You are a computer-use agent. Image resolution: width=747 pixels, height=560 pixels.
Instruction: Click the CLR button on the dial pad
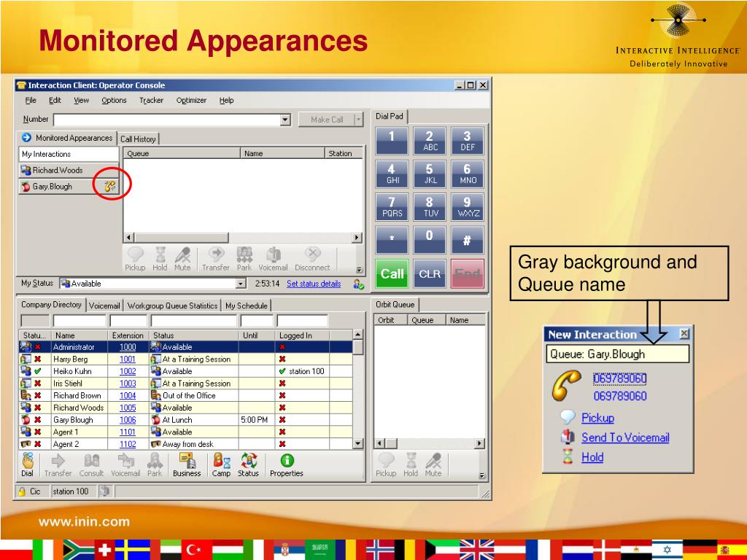430,274
